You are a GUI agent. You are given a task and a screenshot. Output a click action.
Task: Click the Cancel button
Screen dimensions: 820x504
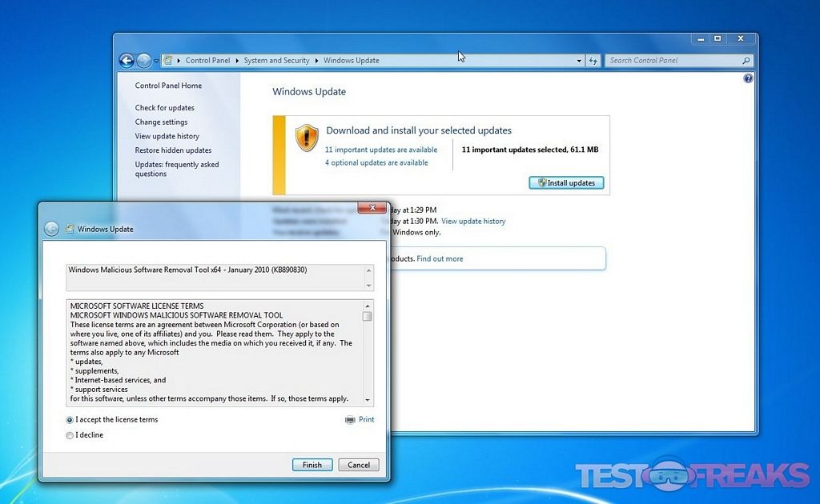tap(359, 465)
